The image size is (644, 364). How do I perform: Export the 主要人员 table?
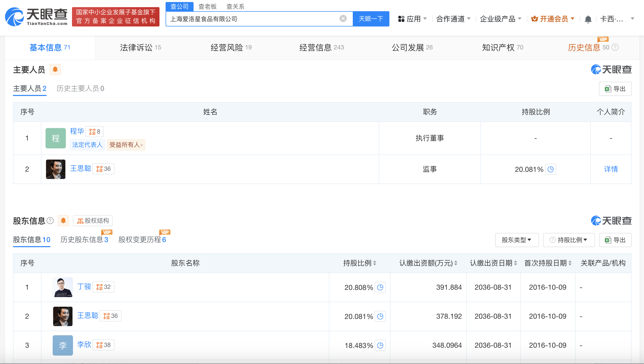pyautogui.click(x=615, y=89)
